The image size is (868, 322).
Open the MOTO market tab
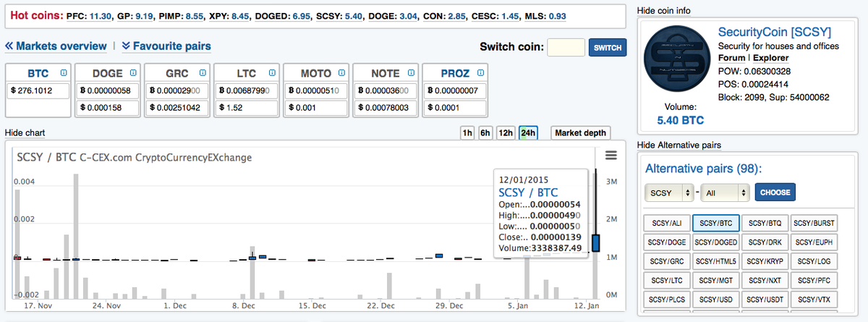pos(315,74)
